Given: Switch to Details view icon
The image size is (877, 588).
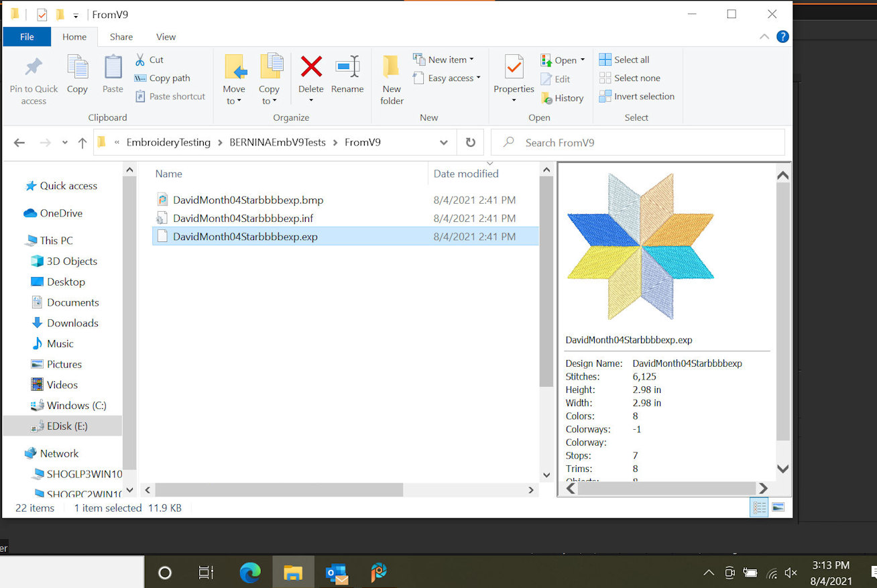Looking at the screenshot, I should 759,508.
